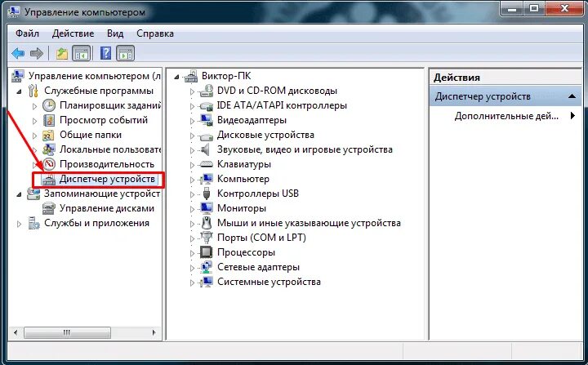The height and width of the screenshot is (365, 588).
Task: Click the horizontal scrollbar thumb in tree pane
Action: [67, 332]
